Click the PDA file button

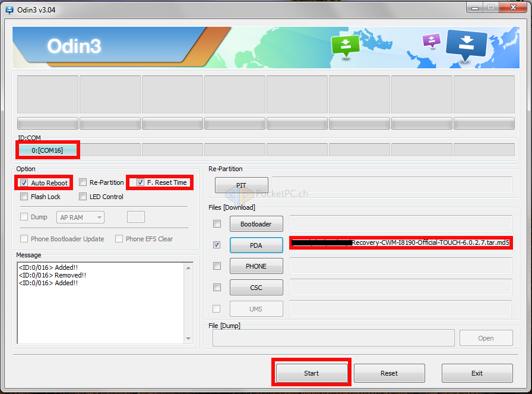point(256,245)
